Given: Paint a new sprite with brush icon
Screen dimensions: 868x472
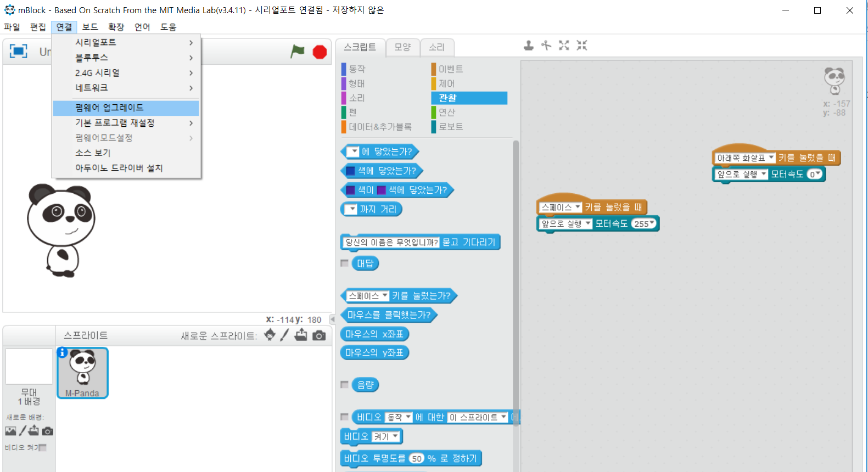Looking at the screenshot, I should click(x=284, y=335).
